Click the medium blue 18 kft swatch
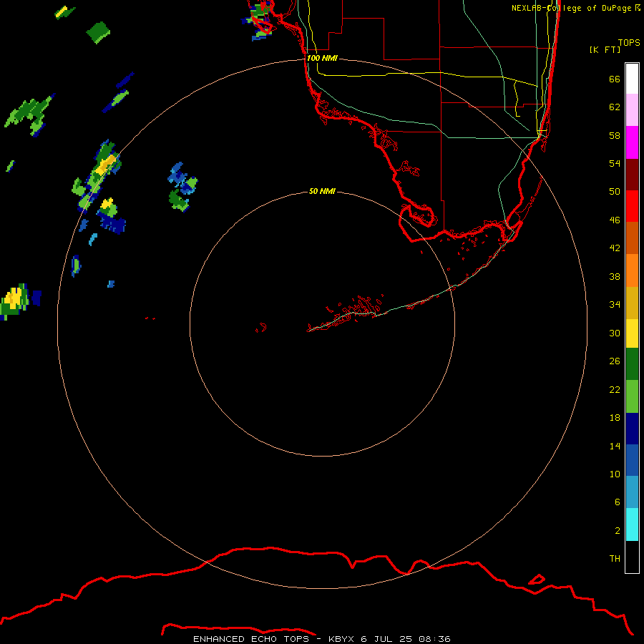 point(632,460)
